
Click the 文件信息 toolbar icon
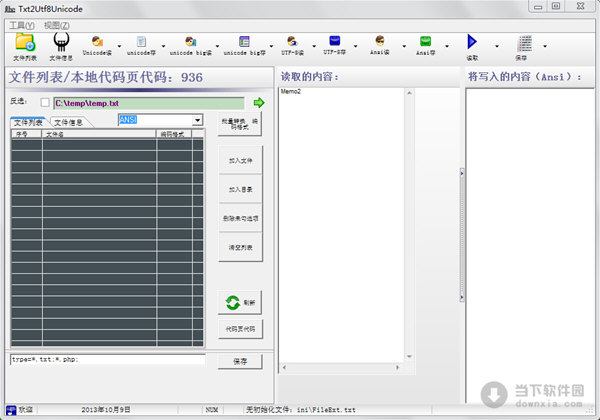coord(61,43)
